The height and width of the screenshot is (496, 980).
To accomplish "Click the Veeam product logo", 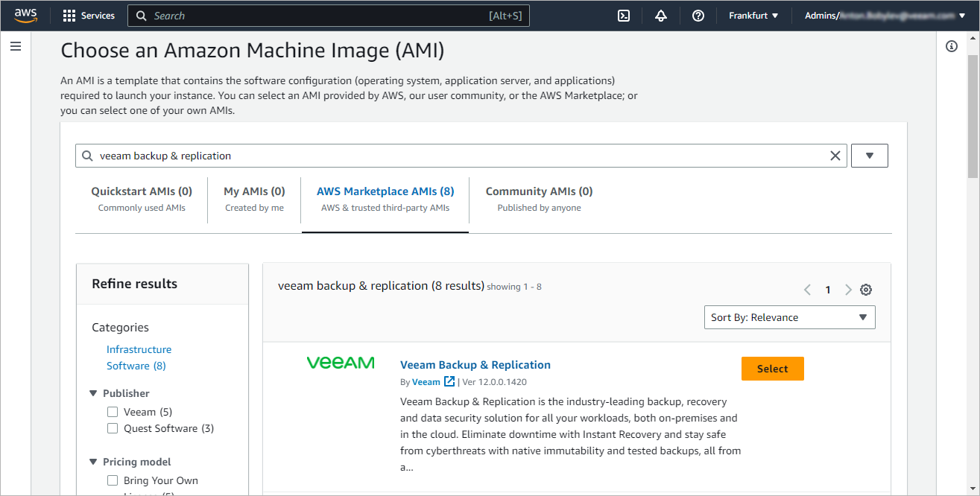I will click(341, 363).
